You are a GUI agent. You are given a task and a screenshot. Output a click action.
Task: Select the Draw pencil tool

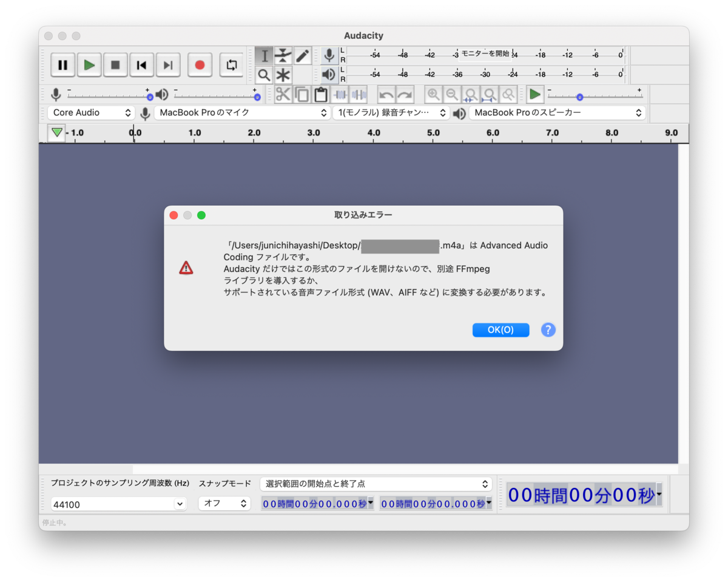(x=302, y=56)
